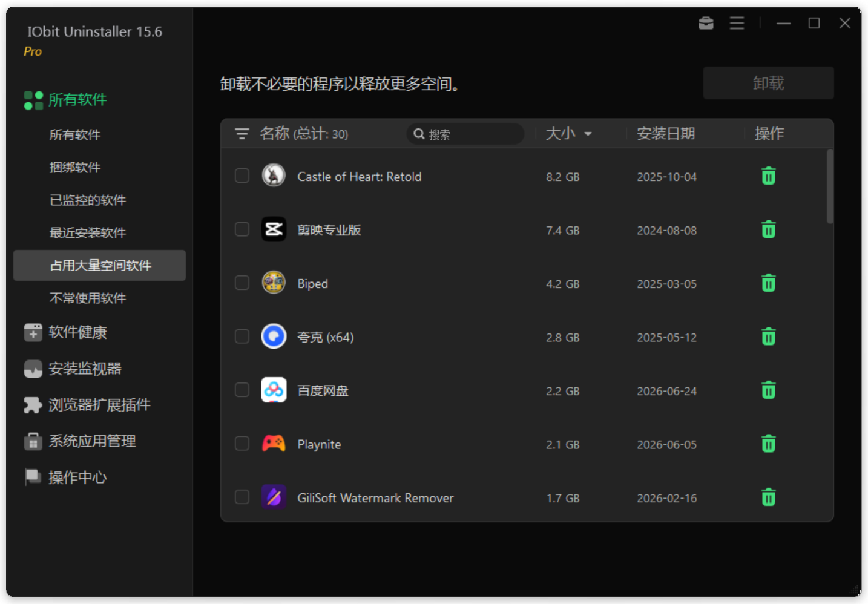The width and height of the screenshot is (868, 604).
Task: Open the hamburger options menu
Action: click(737, 23)
